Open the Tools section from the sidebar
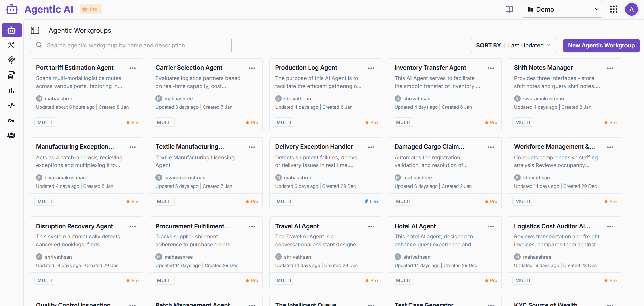This screenshot has height=306, width=644. [11, 45]
